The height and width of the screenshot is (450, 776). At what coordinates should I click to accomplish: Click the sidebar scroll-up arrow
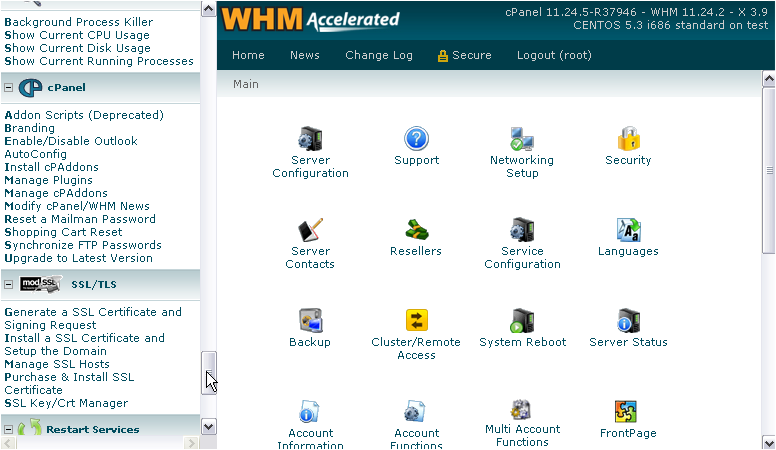(208, 9)
